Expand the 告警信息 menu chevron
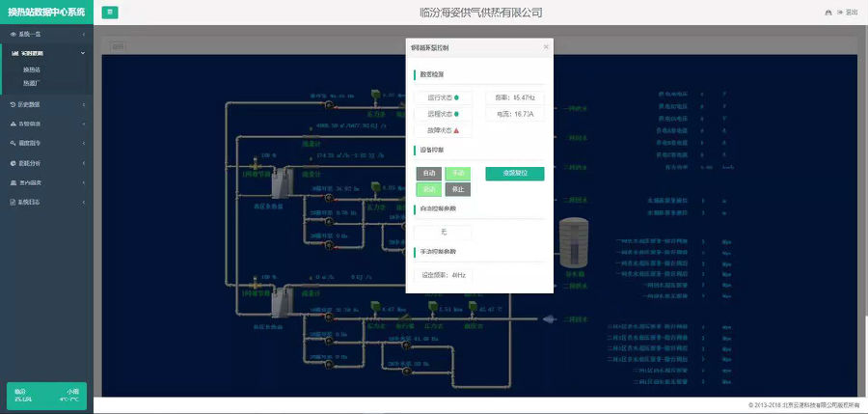 (x=84, y=124)
